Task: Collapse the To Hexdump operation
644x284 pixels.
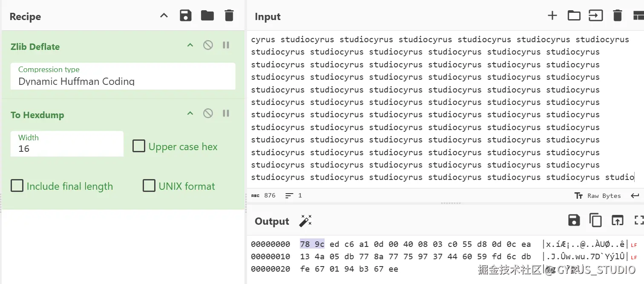Action: point(190,113)
